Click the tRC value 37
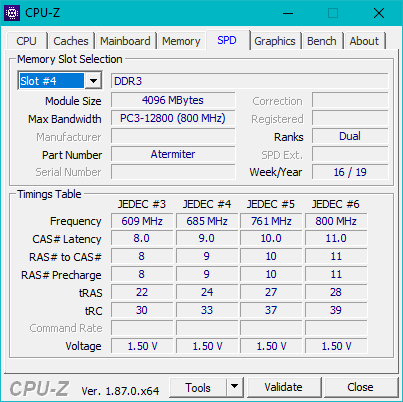This screenshot has height=402, width=403. (x=271, y=310)
